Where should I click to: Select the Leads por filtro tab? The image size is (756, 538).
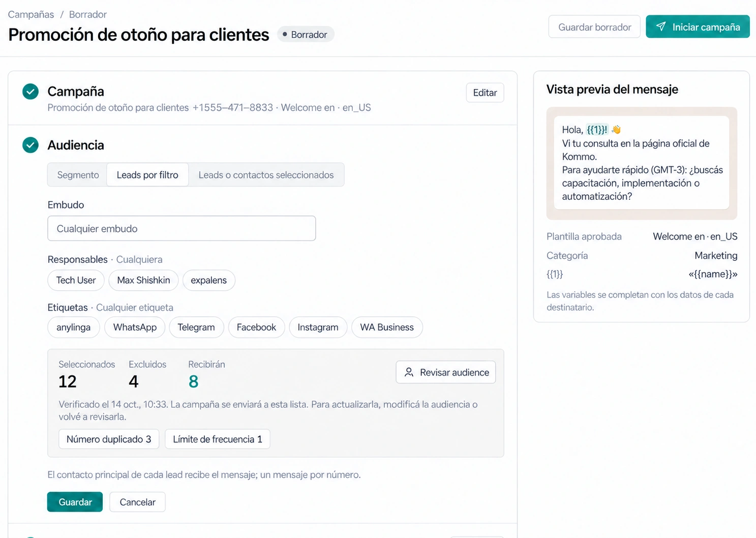pyautogui.click(x=147, y=175)
